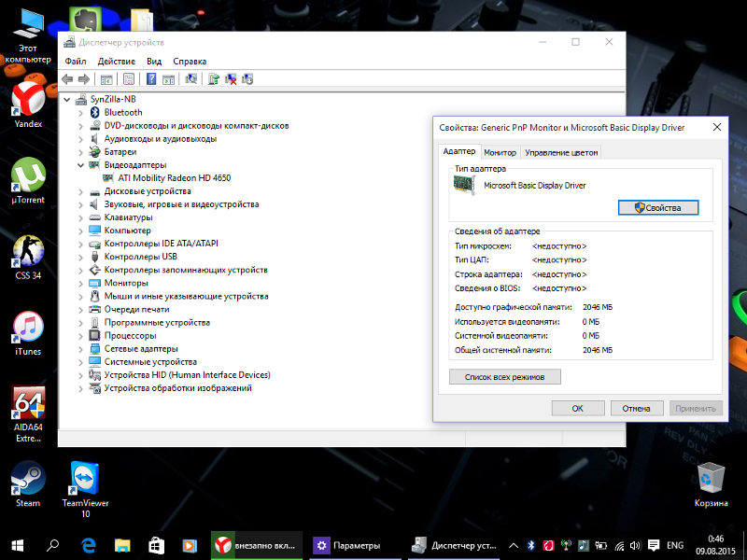Screen dimensions: 747x560
Task: Confirm the dialog with OK
Action: (578, 408)
